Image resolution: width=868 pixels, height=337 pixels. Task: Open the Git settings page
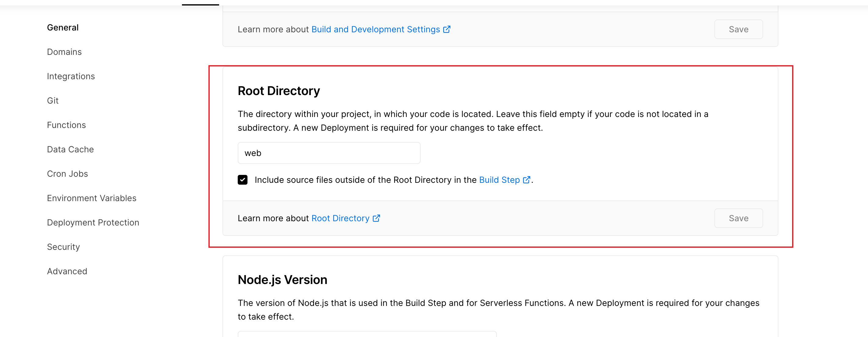click(52, 100)
